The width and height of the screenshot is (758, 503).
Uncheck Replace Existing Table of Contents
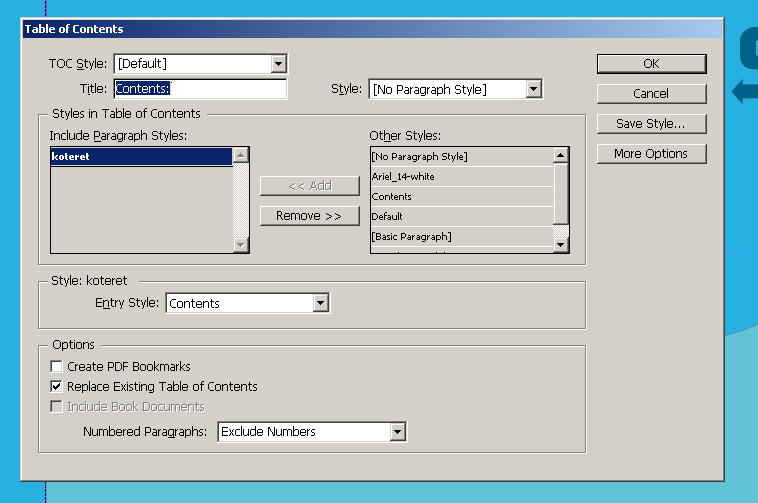tap(57, 387)
